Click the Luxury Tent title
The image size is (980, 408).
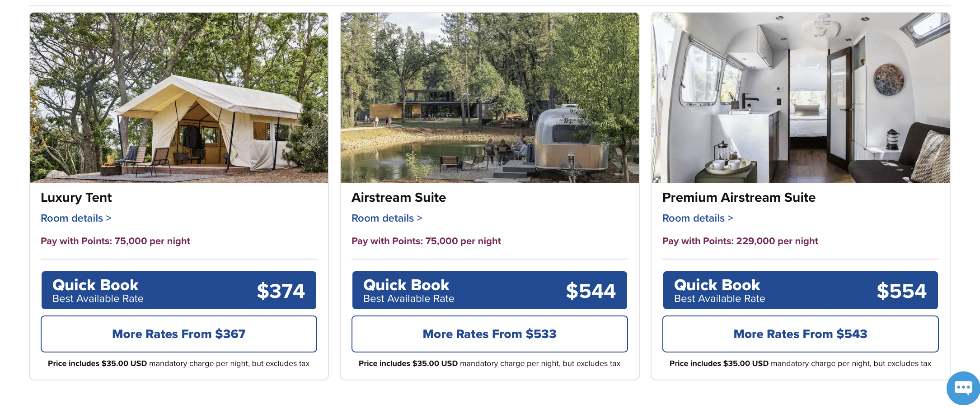pyautogui.click(x=76, y=198)
